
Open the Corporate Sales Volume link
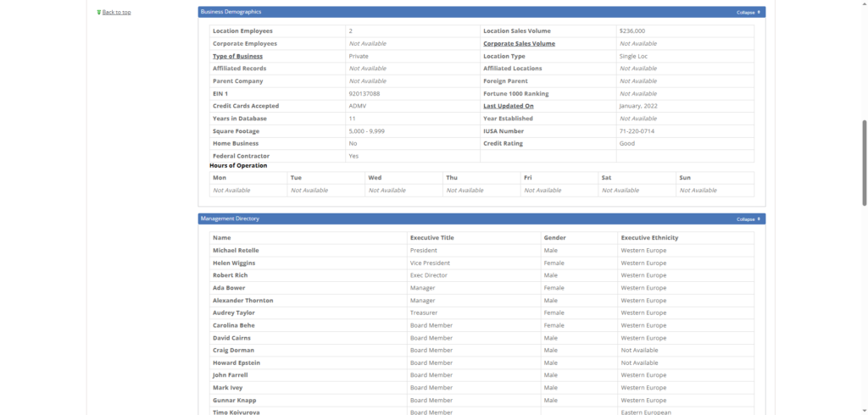[x=519, y=43]
